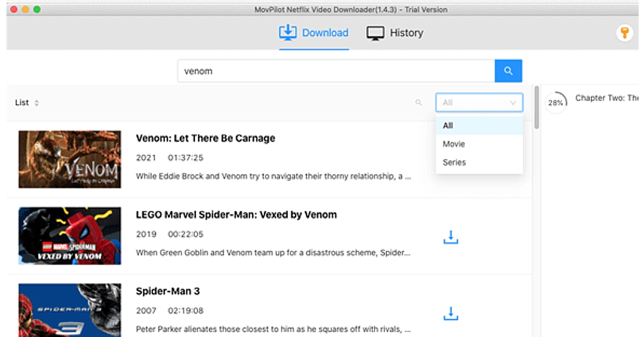The height and width of the screenshot is (337, 644).
Task: Click the Venom: Let There Be Carnage thumbnail
Action: [70, 159]
